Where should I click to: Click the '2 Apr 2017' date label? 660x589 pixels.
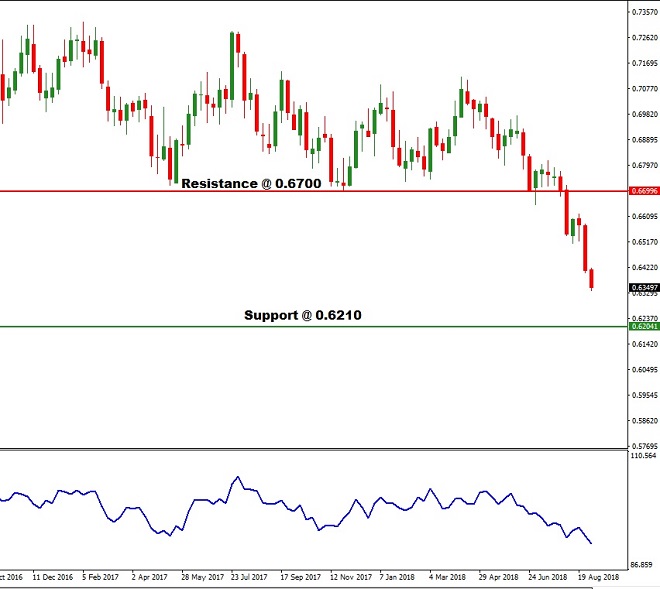tap(149, 577)
